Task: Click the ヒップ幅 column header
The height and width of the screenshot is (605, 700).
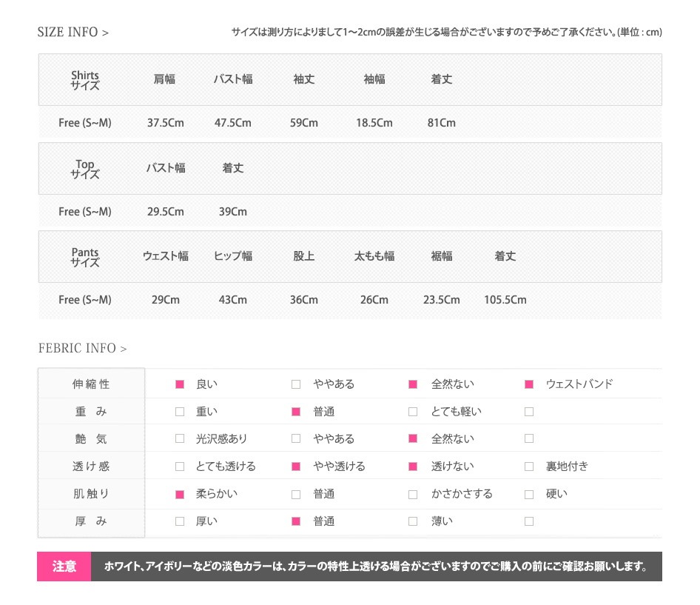Action: (233, 256)
